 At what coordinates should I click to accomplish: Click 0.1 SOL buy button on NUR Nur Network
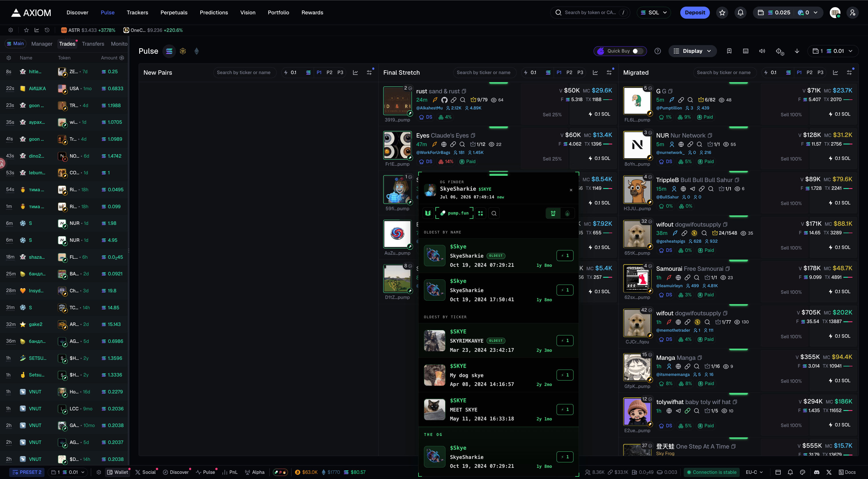840,159
